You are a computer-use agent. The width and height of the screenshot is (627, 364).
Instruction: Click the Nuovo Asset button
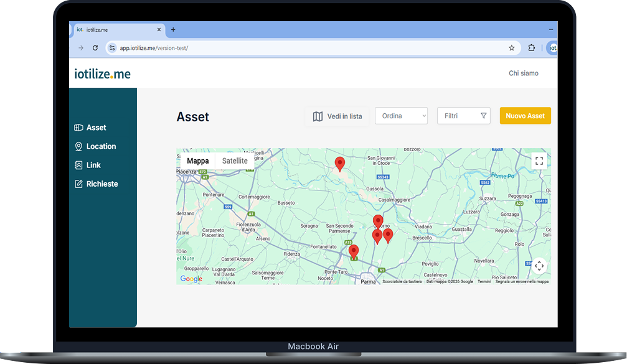point(525,116)
